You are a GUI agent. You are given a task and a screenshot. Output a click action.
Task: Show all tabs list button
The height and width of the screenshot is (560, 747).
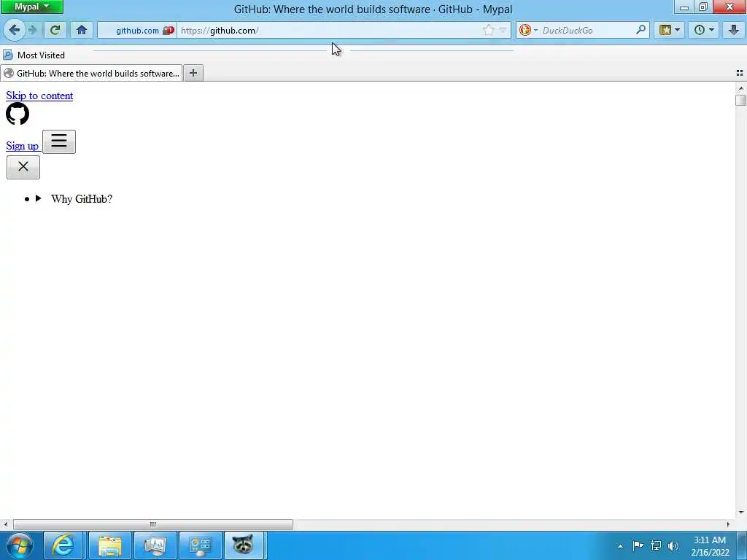pos(740,73)
